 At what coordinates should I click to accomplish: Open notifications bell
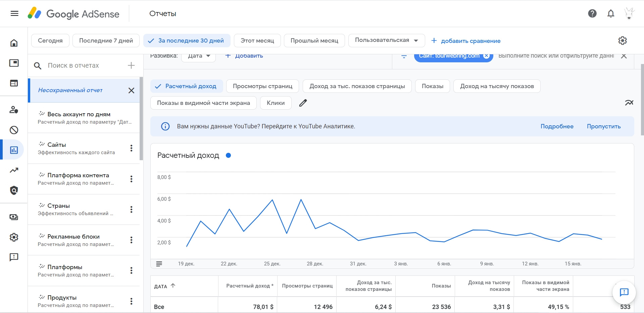[x=611, y=13]
